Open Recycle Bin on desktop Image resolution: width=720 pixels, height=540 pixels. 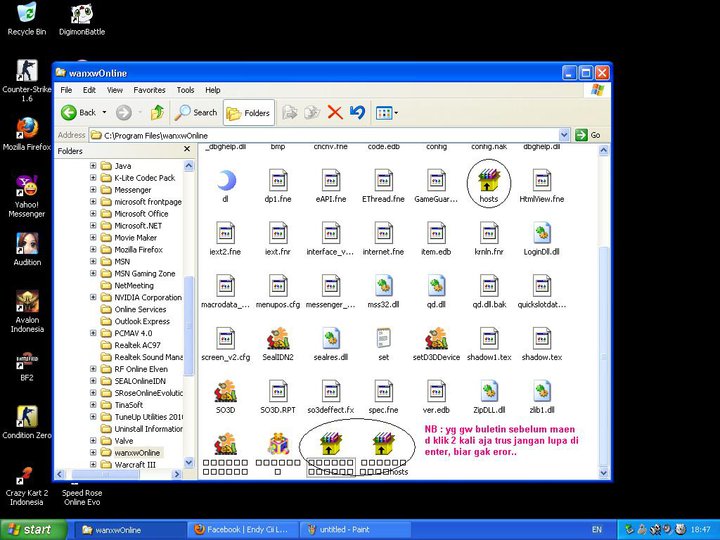tap(27, 19)
